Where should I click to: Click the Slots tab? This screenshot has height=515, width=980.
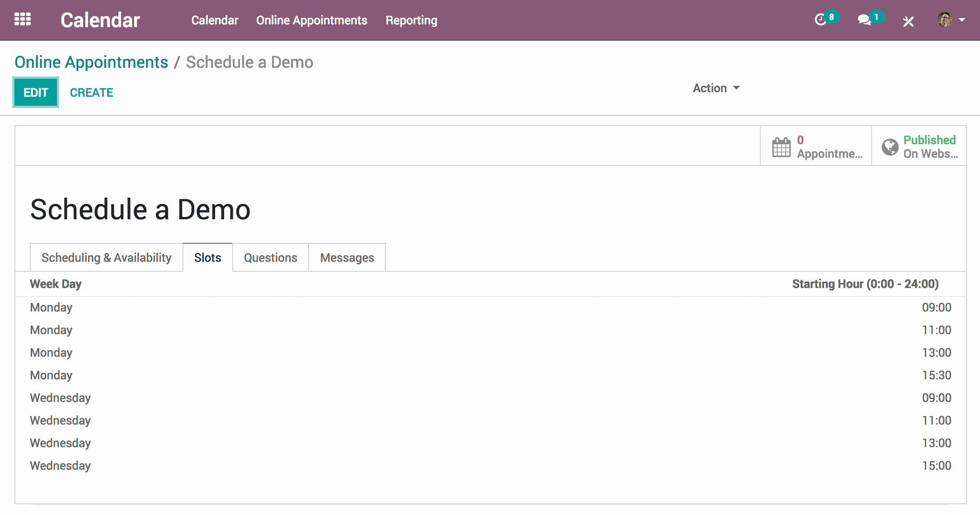(208, 258)
